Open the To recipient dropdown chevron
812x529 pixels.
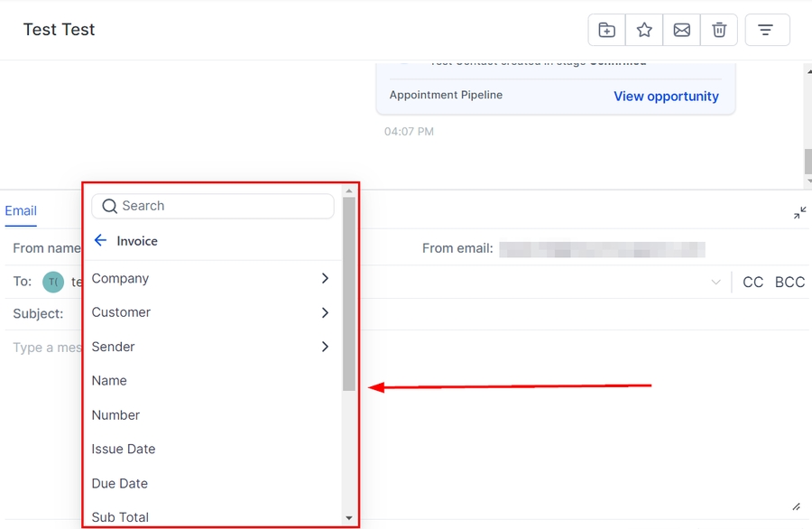(x=715, y=283)
